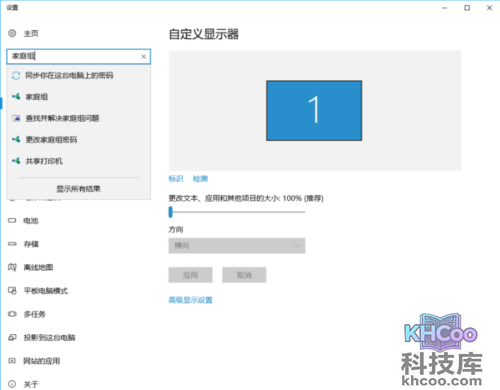500x390 pixels.
Task: Click the text scaling slider handle
Action: pyautogui.click(x=171, y=212)
